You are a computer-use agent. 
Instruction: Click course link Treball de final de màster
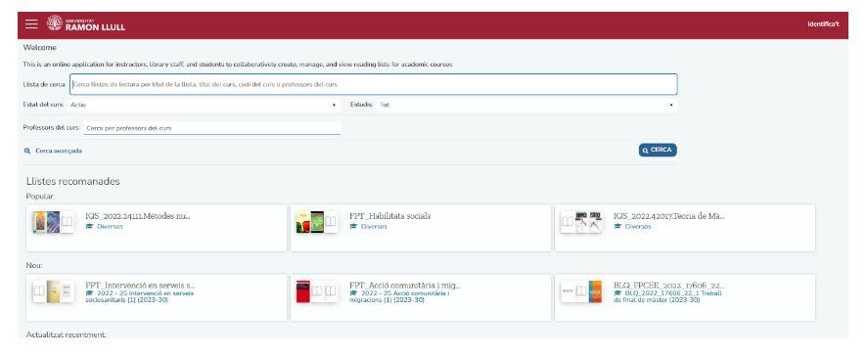pos(668,296)
